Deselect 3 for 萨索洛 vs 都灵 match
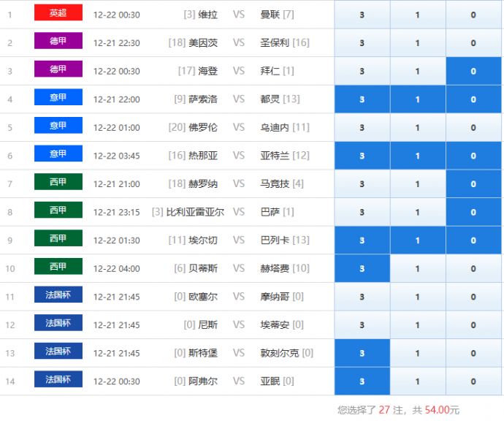 pos(362,99)
